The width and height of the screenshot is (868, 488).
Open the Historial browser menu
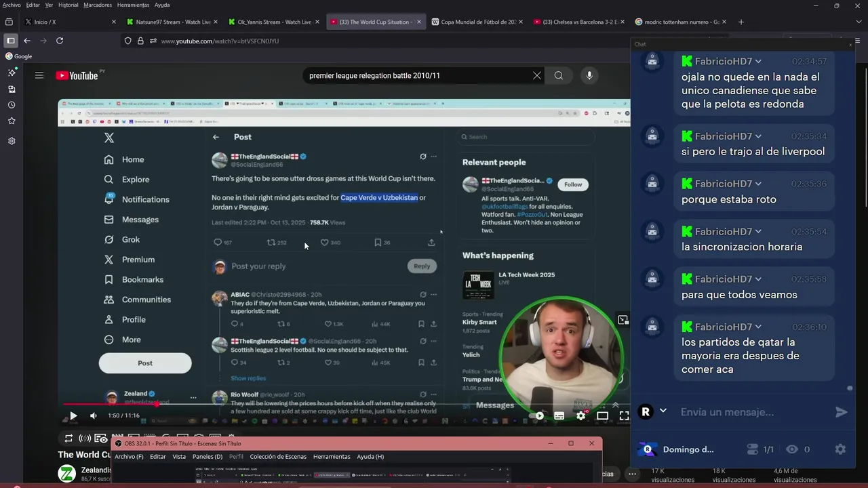[x=68, y=5]
